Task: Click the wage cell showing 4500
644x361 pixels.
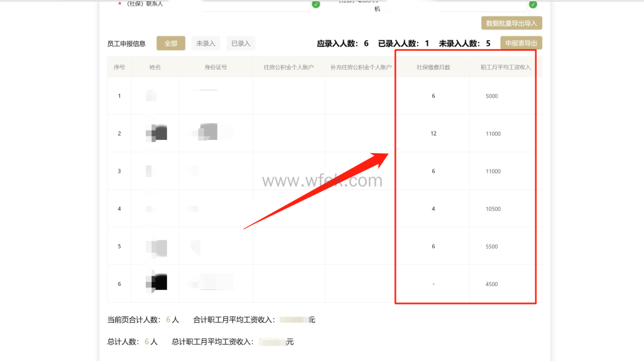Action: [492, 284]
